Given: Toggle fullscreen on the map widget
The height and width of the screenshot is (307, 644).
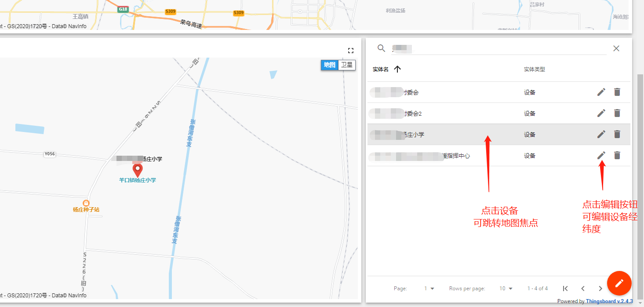Looking at the screenshot, I should (350, 51).
